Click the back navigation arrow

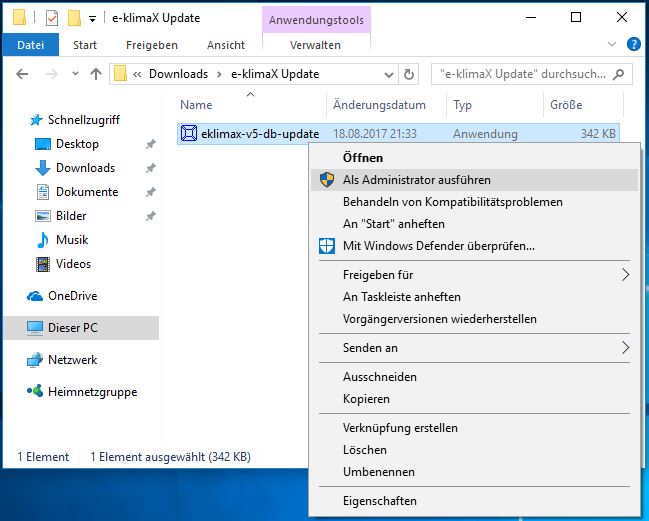(x=22, y=74)
